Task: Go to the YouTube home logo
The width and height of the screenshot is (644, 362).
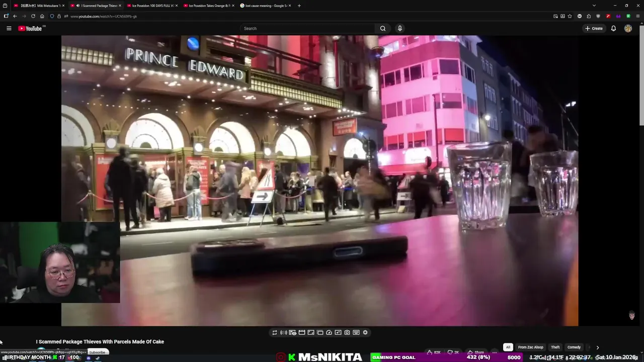Action: [31, 29]
